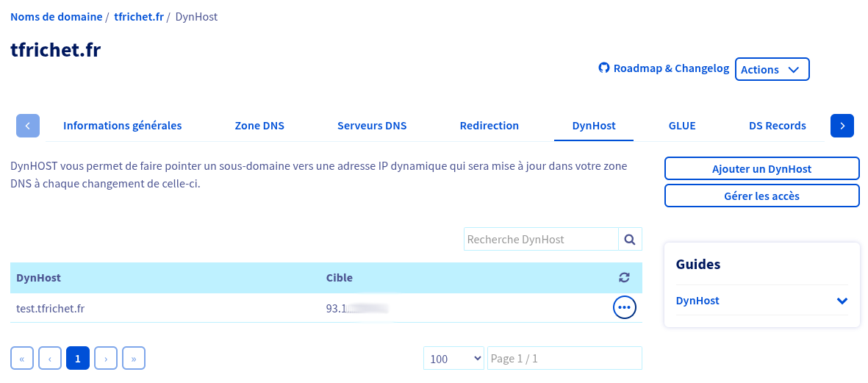
Task: Navigate to Noms de domaine breadcrumb
Action: point(56,16)
